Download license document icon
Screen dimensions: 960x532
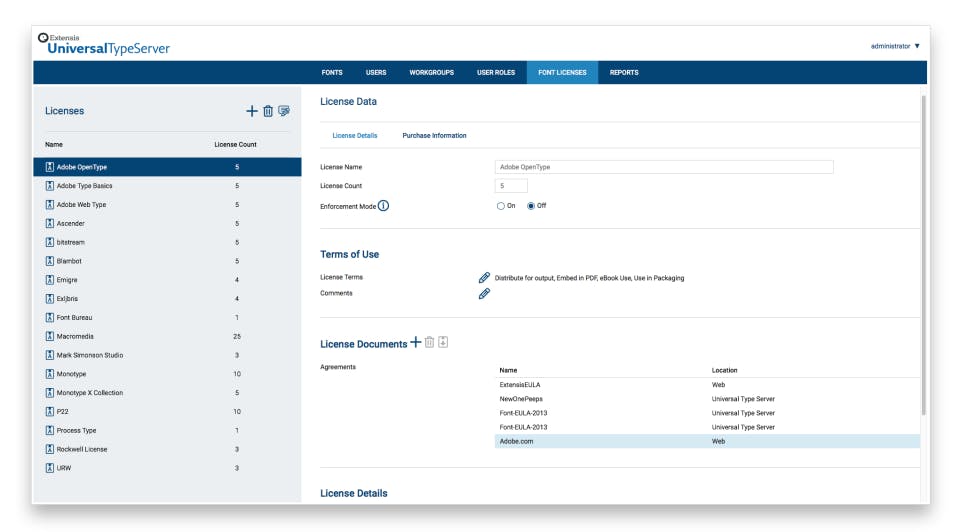point(443,342)
